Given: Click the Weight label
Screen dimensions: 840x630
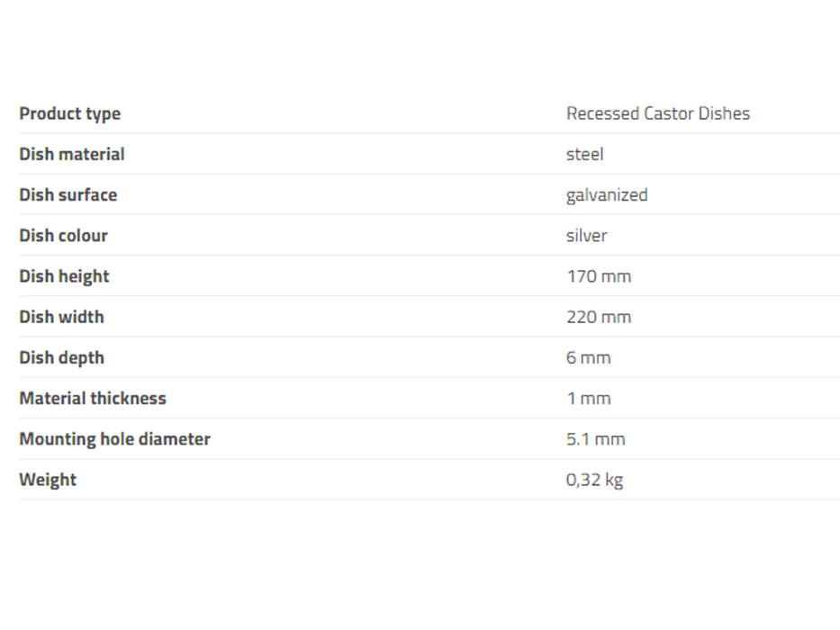Looking at the screenshot, I should (x=48, y=480).
